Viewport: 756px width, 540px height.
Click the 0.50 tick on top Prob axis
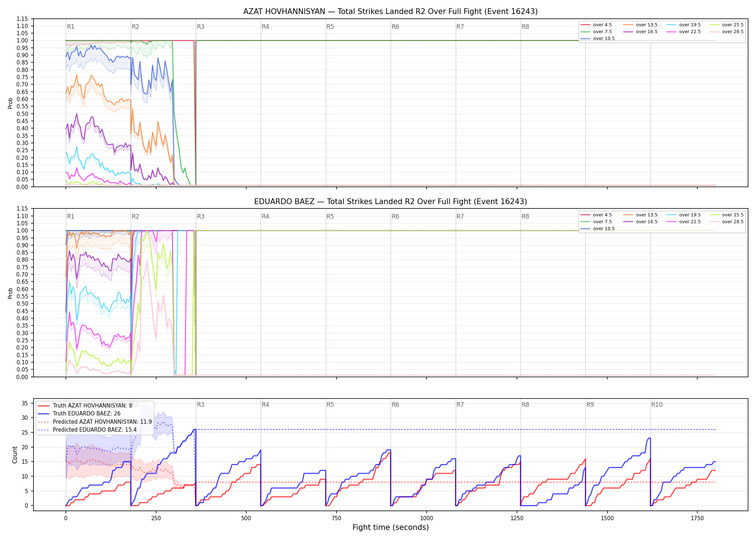pyautogui.click(x=22, y=114)
